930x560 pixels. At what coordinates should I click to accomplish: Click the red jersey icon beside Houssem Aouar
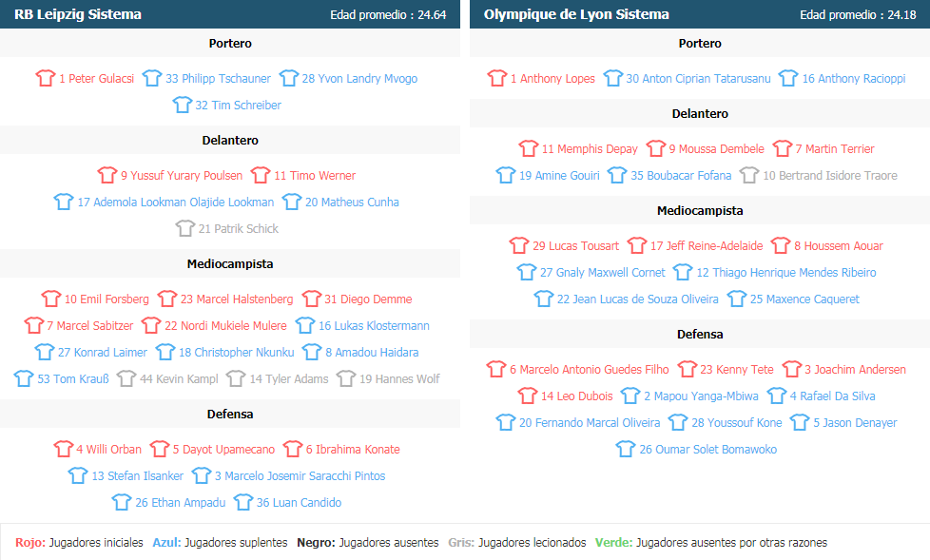pyautogui.click(x=781, y=246)
